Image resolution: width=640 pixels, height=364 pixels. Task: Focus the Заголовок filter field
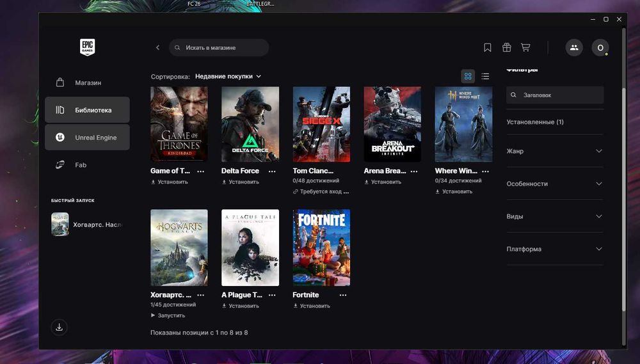pyautogui.click(x=555, y=95)
